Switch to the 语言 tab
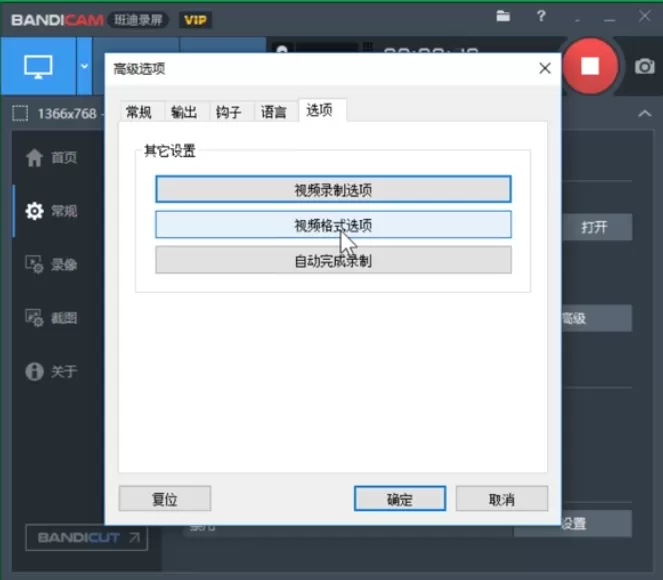Viewport: 663px width, 580px height. coord(274,112)
